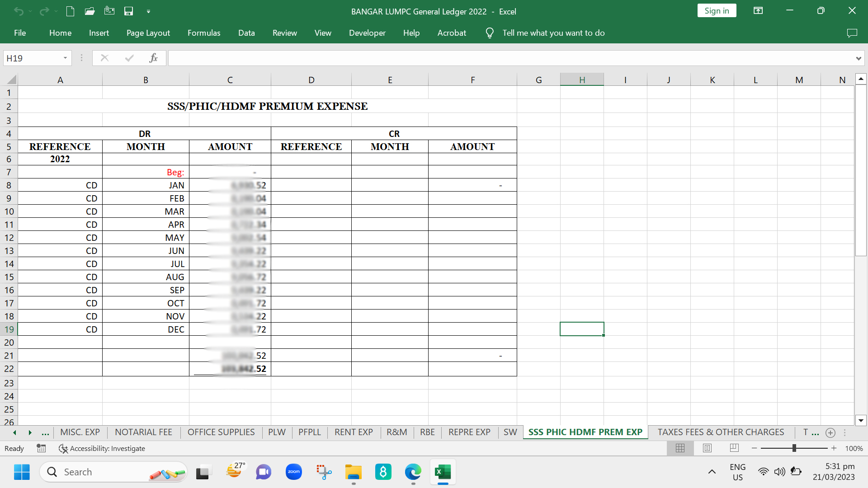This screenshot has height=488, width=868.
Task: Click the Insert Function fx icon
Action: coord(154,58)
